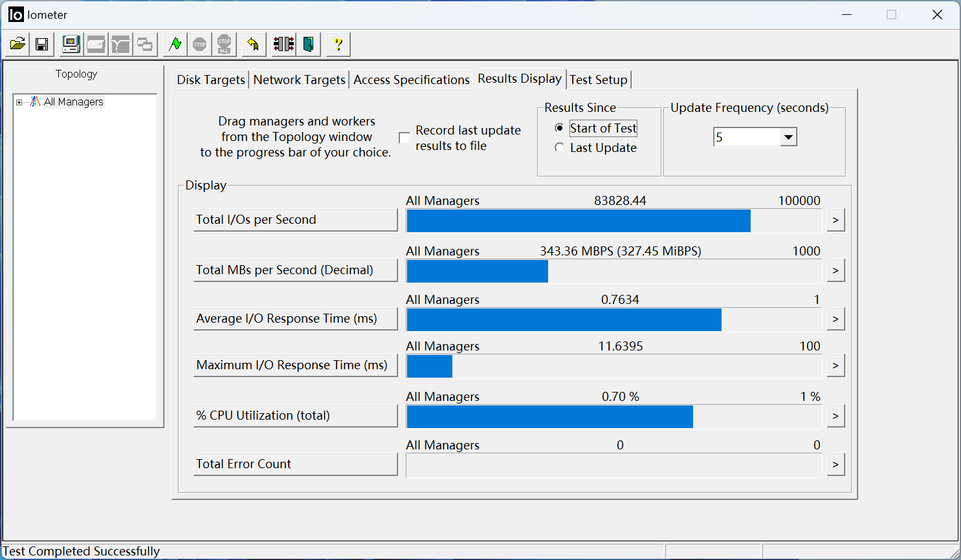Click the 0.7634 response time value
The width and height of the screenshot is (961, 560).
tap(620, 299)
